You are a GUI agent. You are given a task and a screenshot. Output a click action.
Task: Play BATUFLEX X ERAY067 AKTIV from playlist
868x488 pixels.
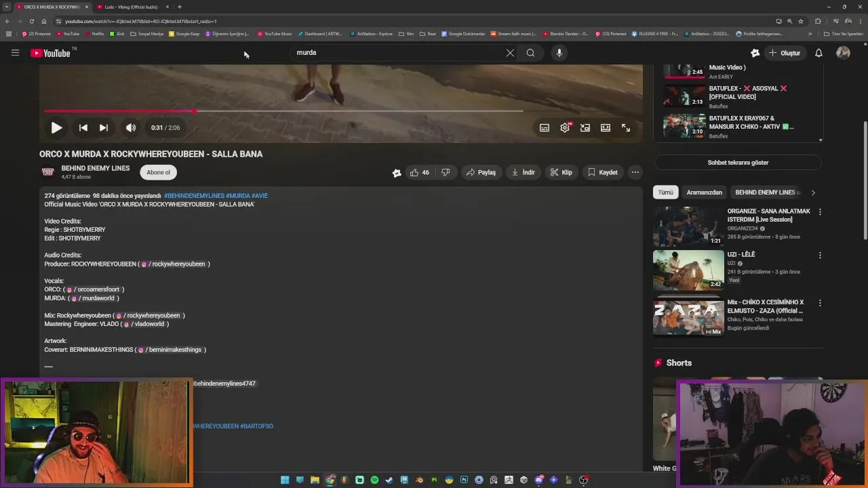739,127
